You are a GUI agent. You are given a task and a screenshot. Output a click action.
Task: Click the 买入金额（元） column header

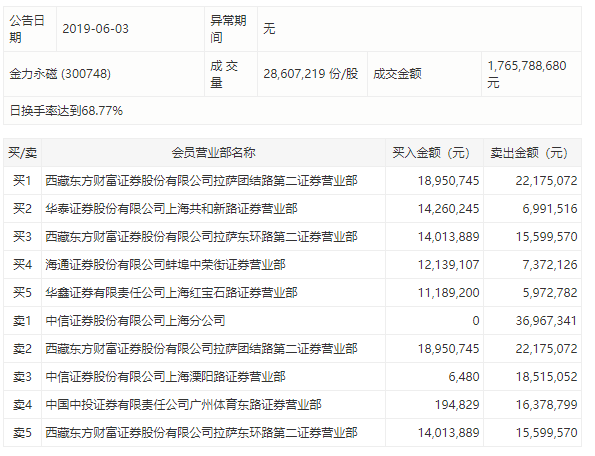[x=434, y=153]
